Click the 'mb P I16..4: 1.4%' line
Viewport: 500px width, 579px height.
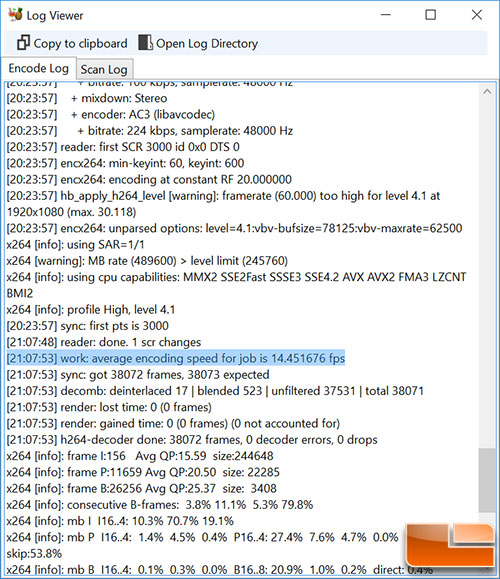[x=203, y=537]
